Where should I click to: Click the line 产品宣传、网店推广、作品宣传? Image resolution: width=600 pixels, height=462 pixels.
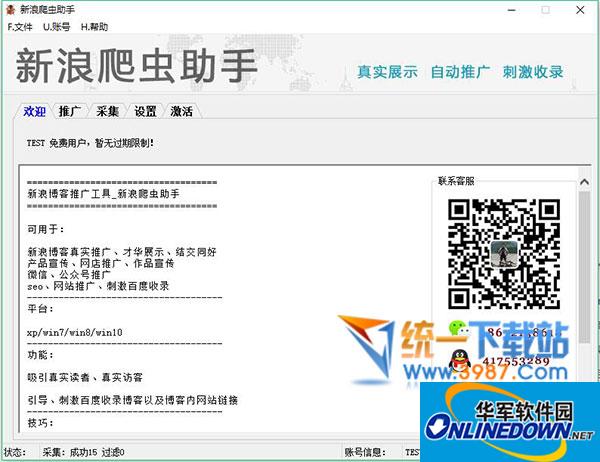click(x=101, y=263)
